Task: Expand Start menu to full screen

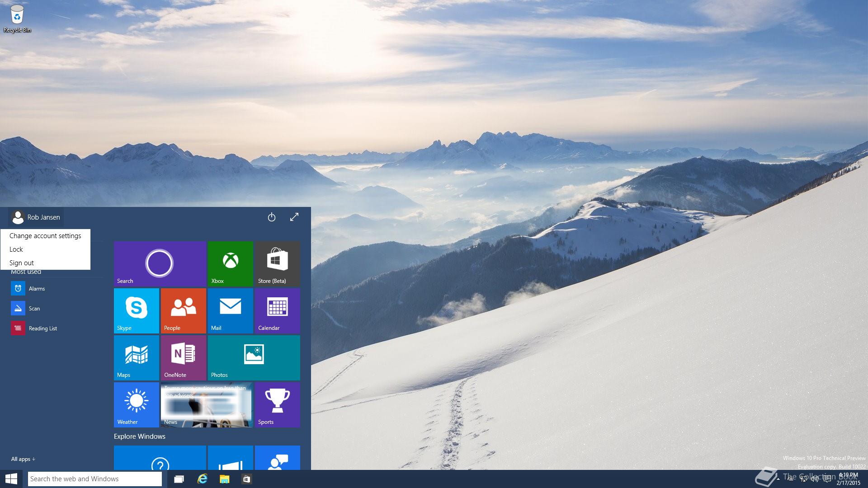Action: click(294, 217)
